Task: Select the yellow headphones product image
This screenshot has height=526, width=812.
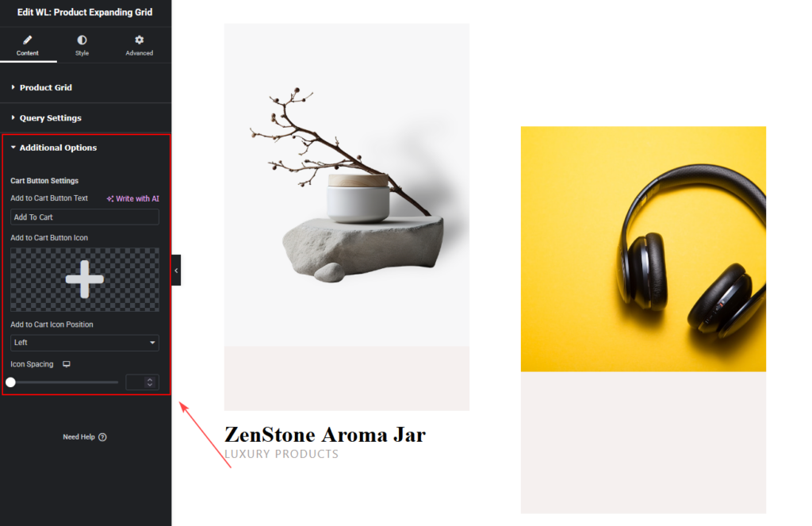Action: pos(643,249)
